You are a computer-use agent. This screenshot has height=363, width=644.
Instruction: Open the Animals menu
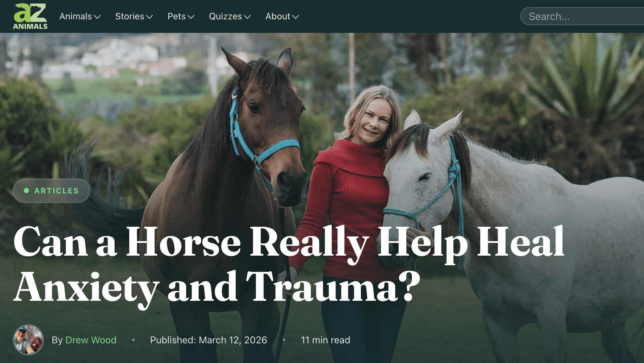pyautogui.click(x=80, y=16)
